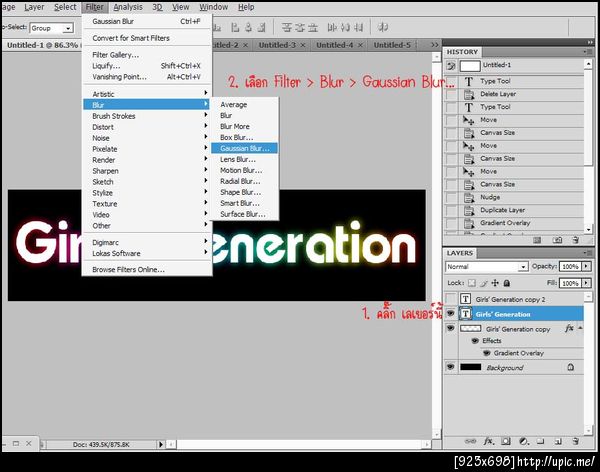Open History panel options menu
600x472 pixels.
coord(587,52)
